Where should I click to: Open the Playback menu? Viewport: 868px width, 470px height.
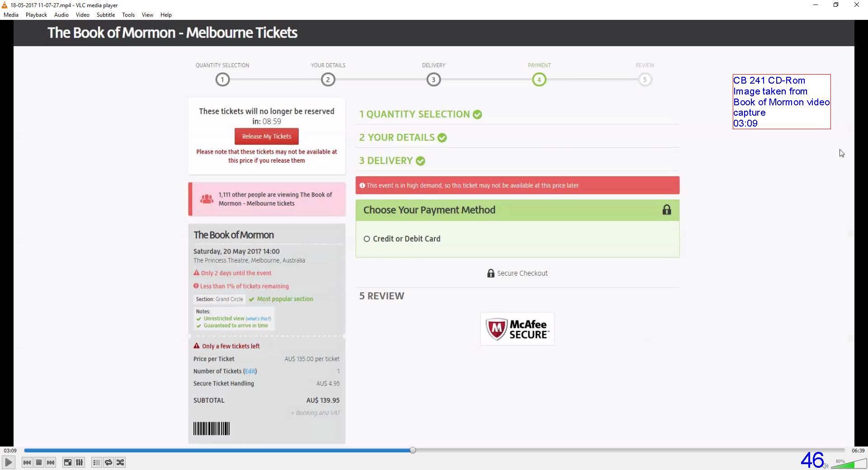36,14
